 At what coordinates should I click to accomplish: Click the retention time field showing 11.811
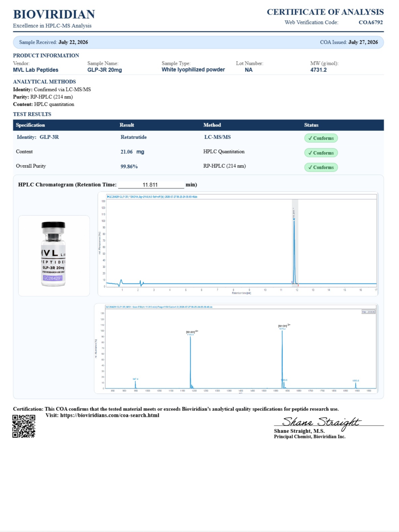pos(151,185)
